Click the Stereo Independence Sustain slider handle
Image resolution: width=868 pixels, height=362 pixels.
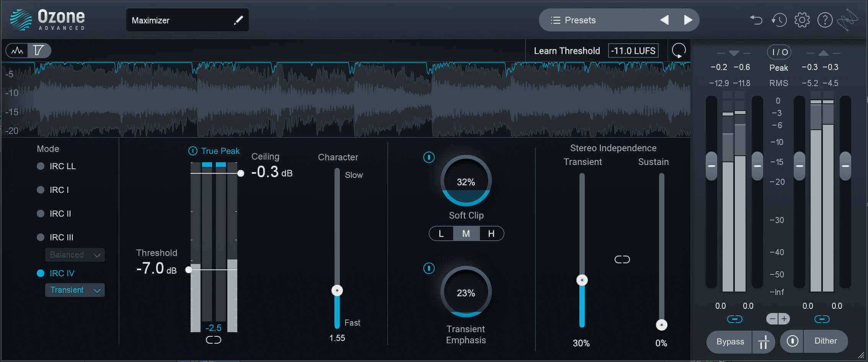[662, 325]
